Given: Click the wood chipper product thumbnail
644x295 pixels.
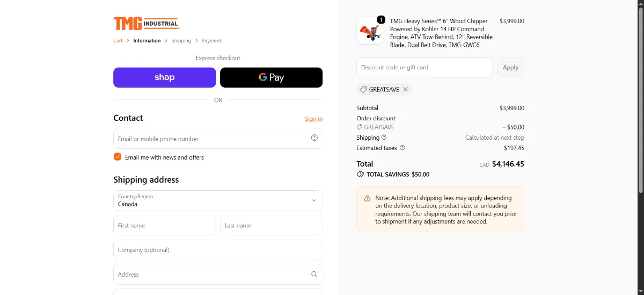Looking at the screenshot, I should point(370,31).
